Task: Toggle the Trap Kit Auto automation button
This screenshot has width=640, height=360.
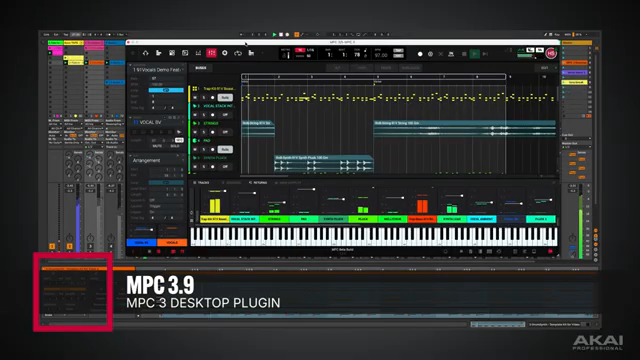Action: (x=225, y=98)
